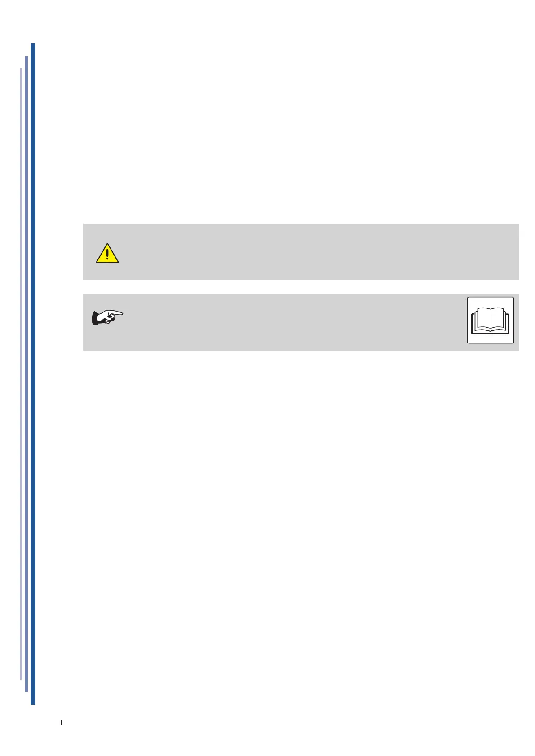
Task: Open the book manual icon
Action: coord(490,320)
